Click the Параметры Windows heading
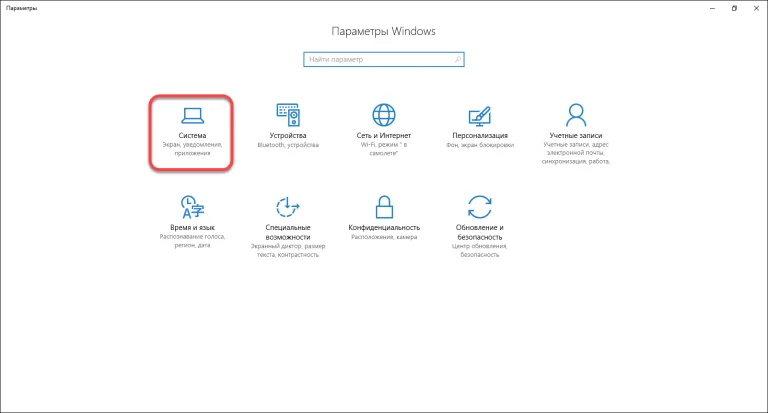The height and width of the screenshot is (413, 768). click(384, 31)
